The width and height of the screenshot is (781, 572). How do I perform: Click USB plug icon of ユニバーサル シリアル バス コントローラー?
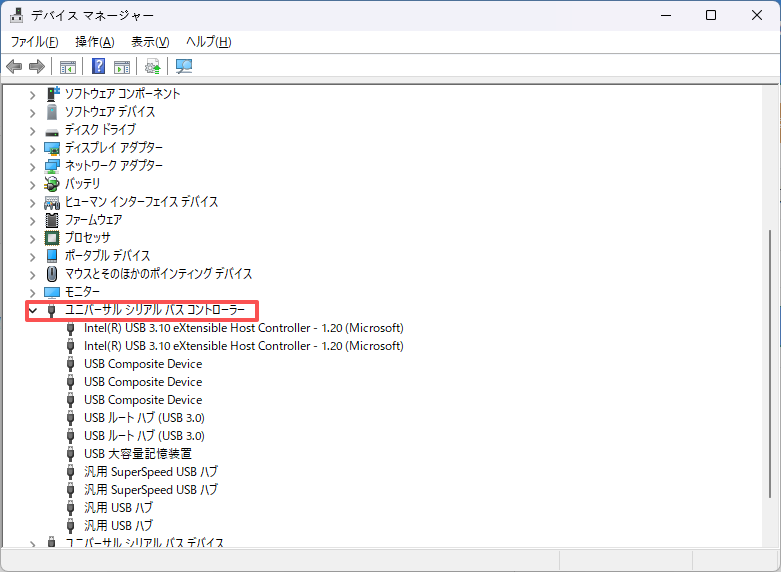(51, 310)
